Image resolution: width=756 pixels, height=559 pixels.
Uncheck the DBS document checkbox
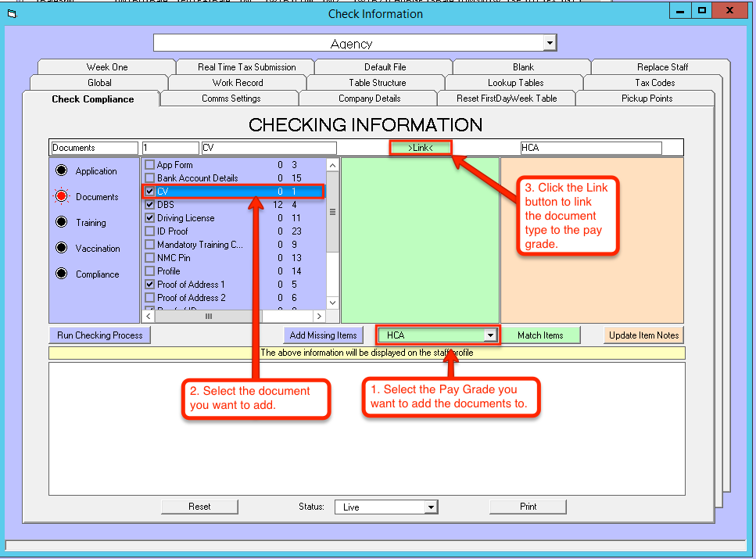click(150, 205)
